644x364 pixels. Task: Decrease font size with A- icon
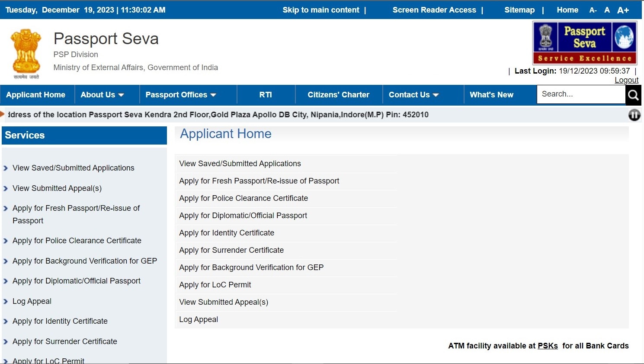[x=593, y=10]
